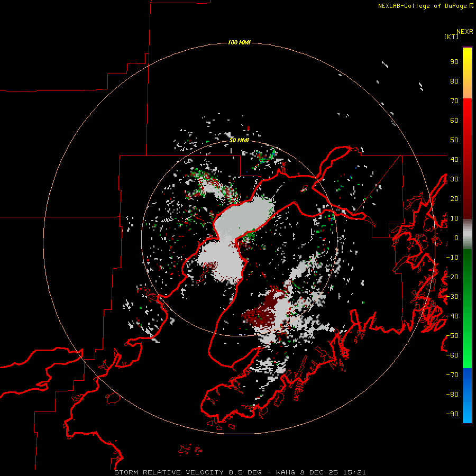Click the positive 80 knot scale value

[x=454, y=81]
